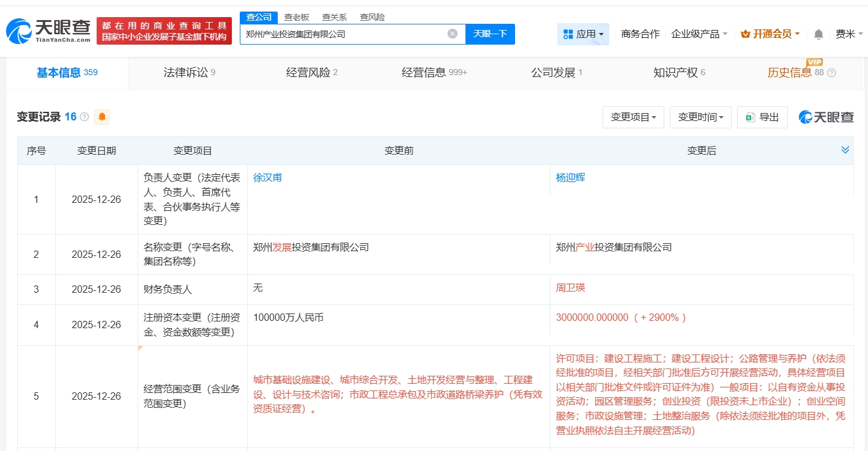Viewport: 868px width, 451px height.
Task: Open the 变更时间 filter dropdown
Action: 700,117
